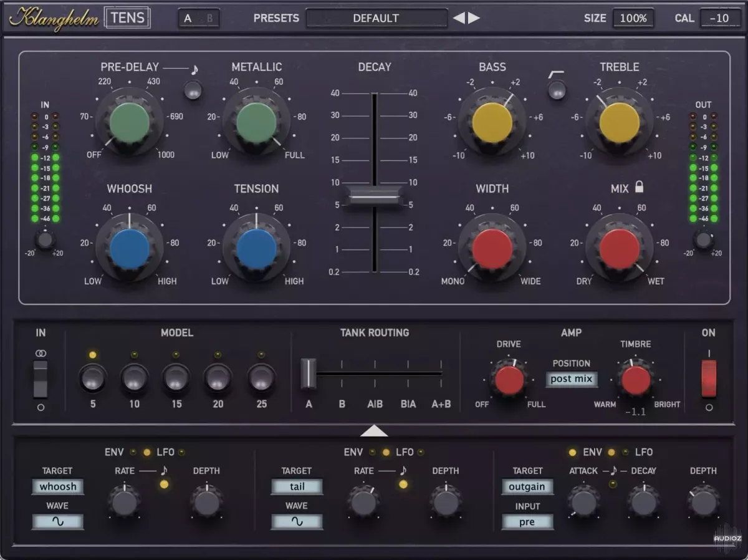Click the Amp Timbre knob

[636, 380]
